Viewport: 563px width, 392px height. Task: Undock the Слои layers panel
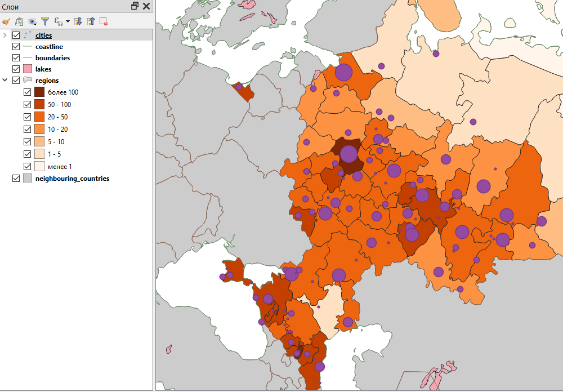click(x=135, y=6)
